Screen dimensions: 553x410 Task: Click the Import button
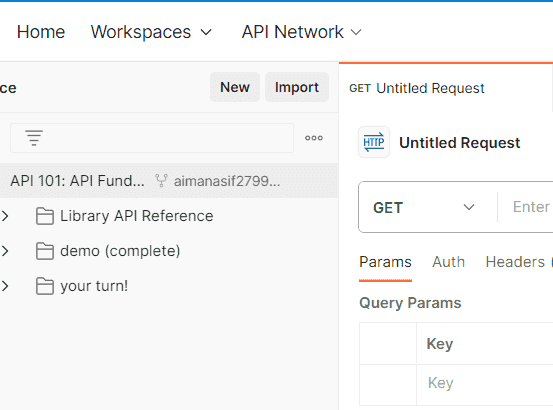(x=297, y=87)
